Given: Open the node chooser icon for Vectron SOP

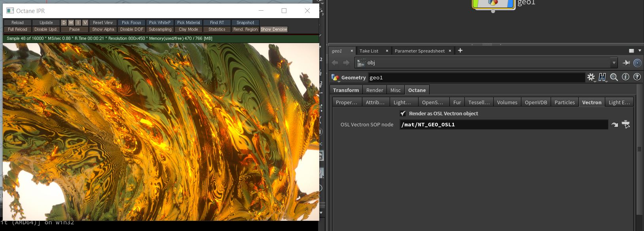Looking at the screenshot, I should [x=626, y=124].
